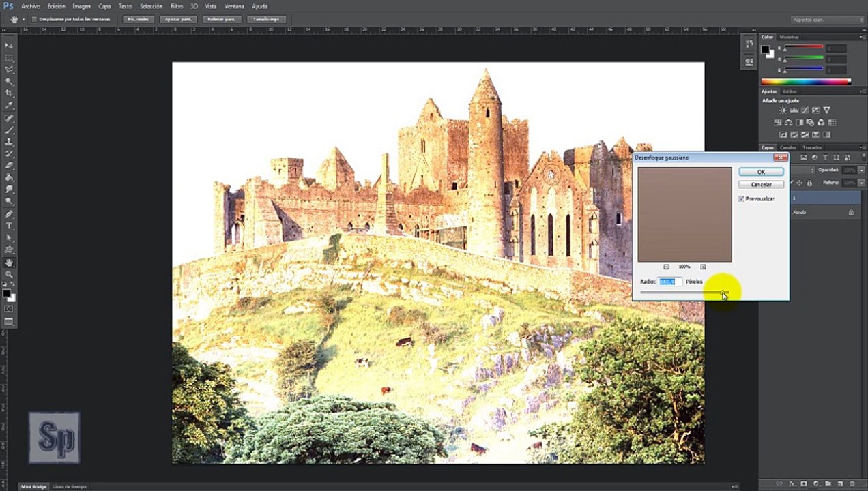Select the Zoom tool in toolbar

10,274
